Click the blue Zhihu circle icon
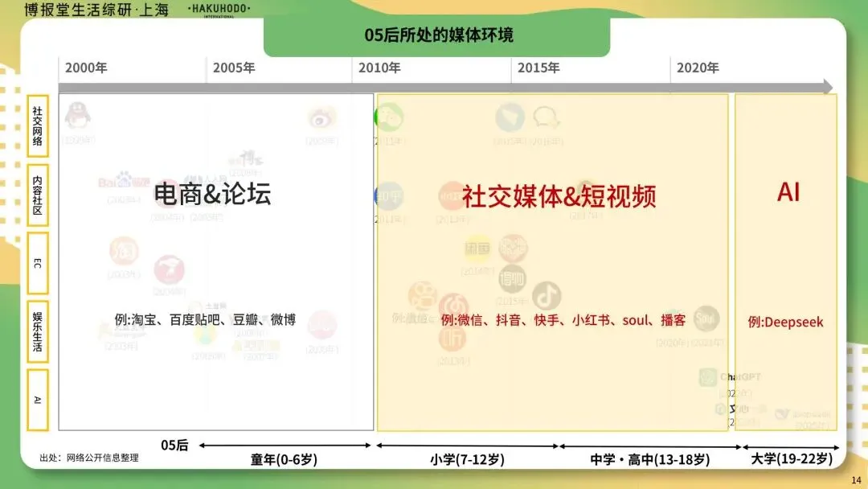 (x=389, y=196)
